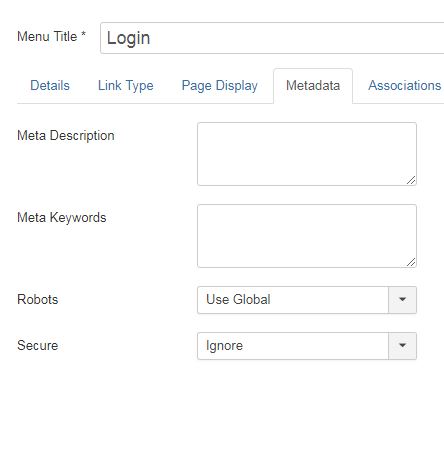444x470 pixels.
Task: Click the Login text in title field
Action: [129, 38]
